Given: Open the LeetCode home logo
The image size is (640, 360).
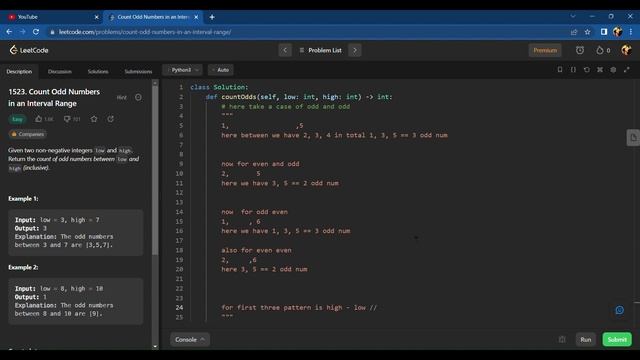Looking at the screenshot, I should (29, 50).
